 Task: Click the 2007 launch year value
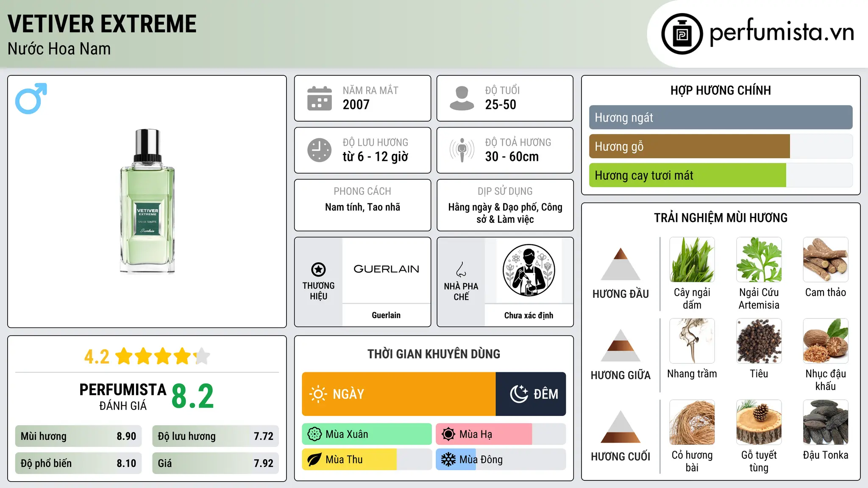[x=356, y=105]
